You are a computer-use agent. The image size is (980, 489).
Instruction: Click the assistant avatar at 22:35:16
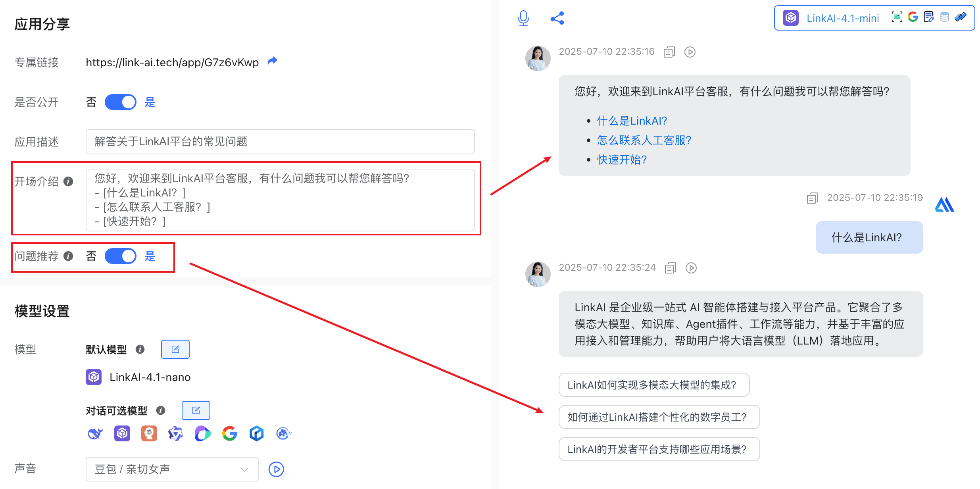click(538, 58)
